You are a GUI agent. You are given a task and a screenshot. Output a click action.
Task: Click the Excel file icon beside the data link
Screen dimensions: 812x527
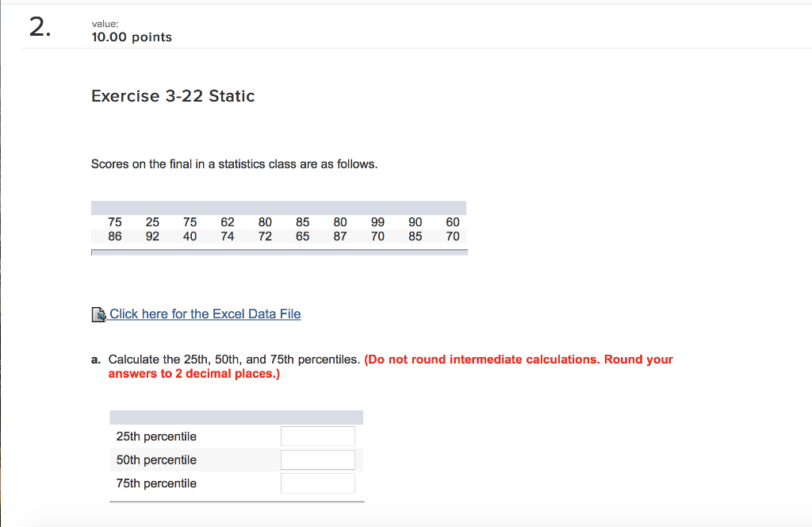[98, 314]
